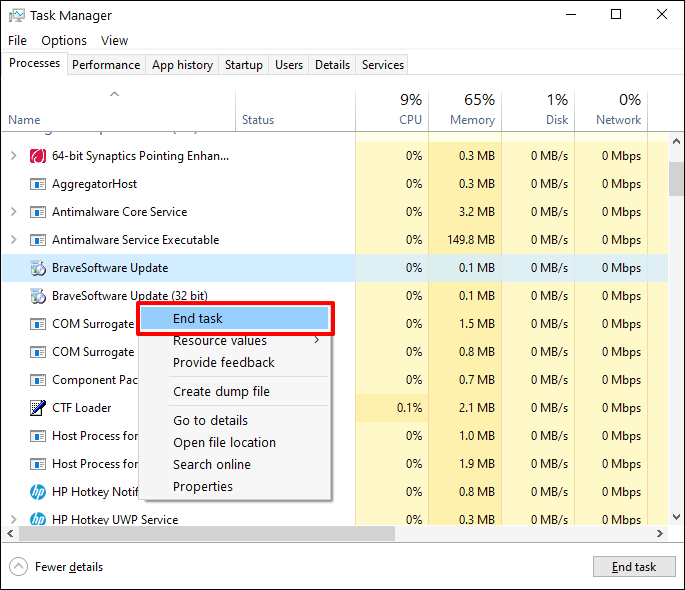Viewport: 685px width, 590px height.
Task: Click the vertical scrollbar up arrow
Action: pyautogui.click(x=676, y=141)
